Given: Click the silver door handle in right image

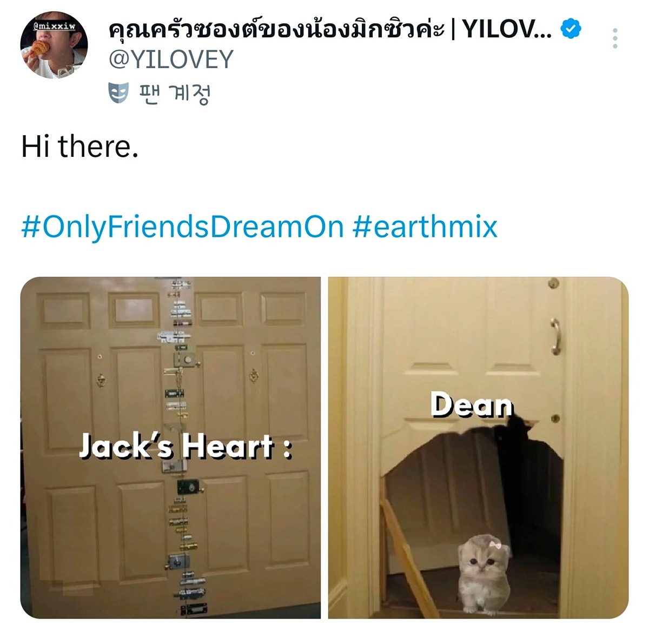Looking at the screenshot, I should tap(555, 336).
